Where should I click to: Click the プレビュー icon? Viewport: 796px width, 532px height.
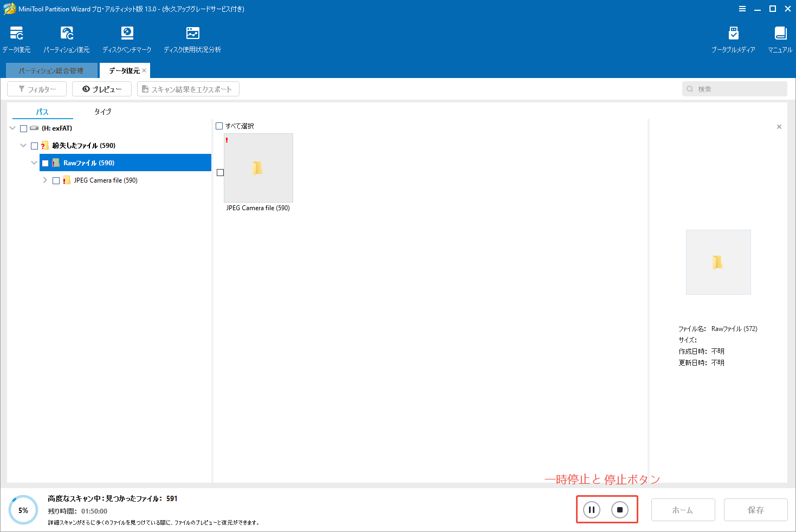click(101, 88)
